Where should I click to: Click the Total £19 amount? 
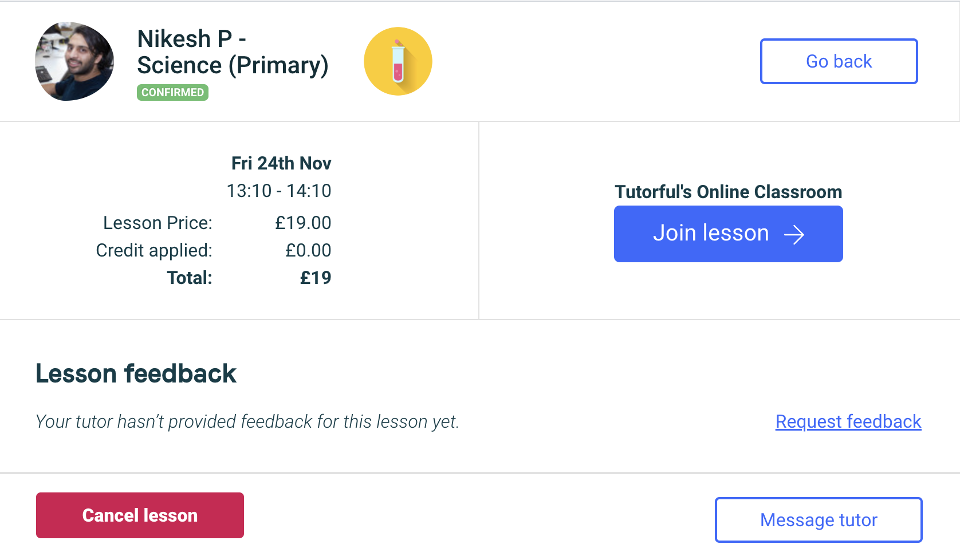(x=316, y=278)
